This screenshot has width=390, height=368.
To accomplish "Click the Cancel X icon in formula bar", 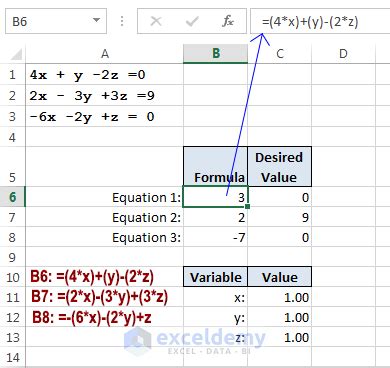I will 156,22.
